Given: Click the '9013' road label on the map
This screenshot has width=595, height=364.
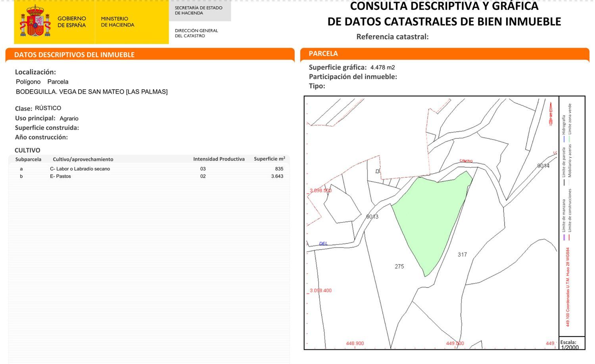Looking at the screenshot, I should coord(372,217).
